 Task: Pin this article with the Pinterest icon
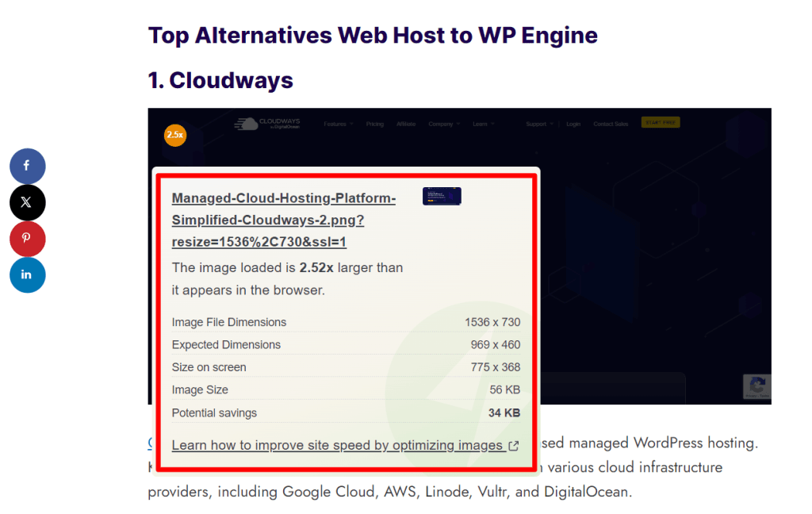[x=28, y=238]
